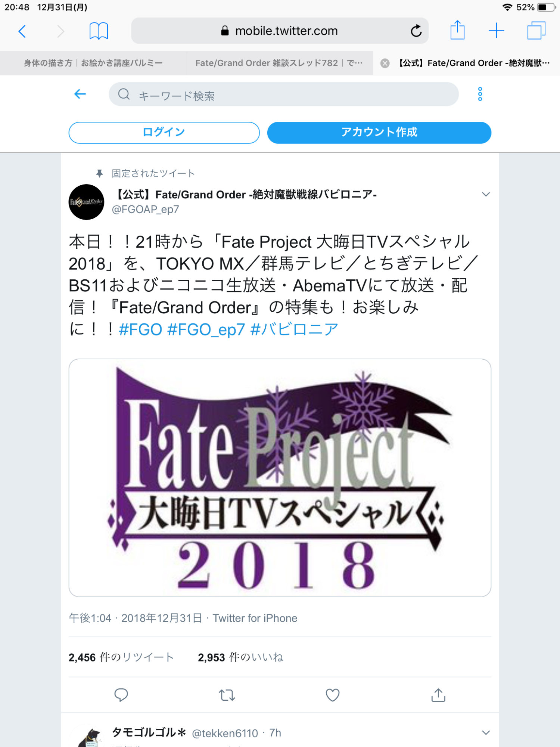Click the アカウント作成 button
This screenshot has width=560, height=747.
click(x=379, y=133)
